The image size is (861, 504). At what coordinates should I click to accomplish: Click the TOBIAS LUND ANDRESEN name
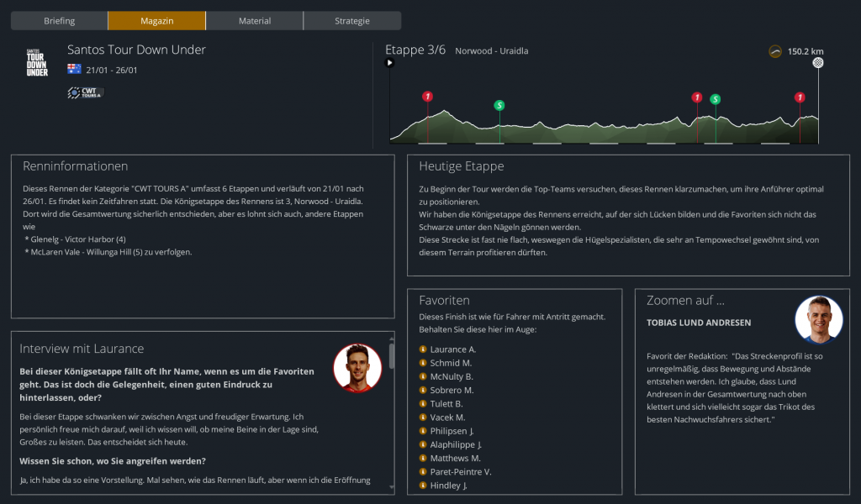coord(699,323)
